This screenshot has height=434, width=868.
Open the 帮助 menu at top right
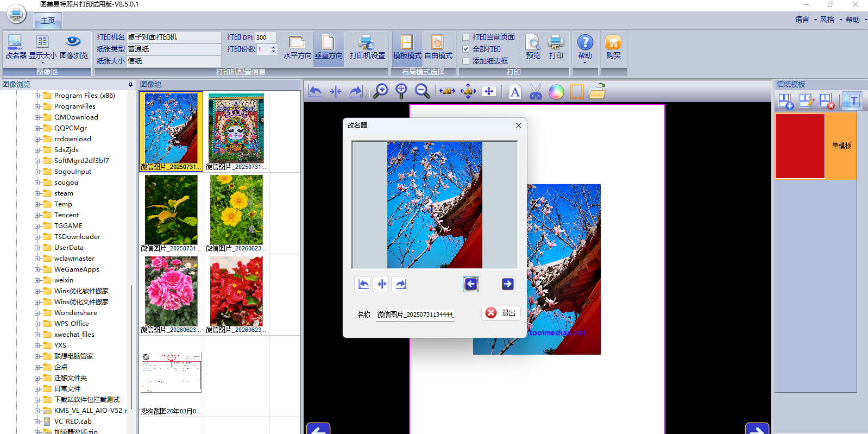pyautogui.click(x=856, y=20)
